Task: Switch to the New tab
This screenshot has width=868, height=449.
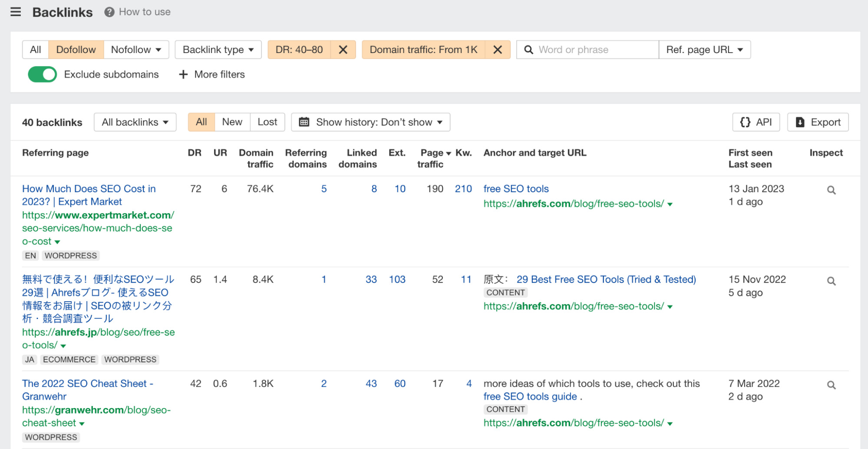Action: coord(232,122)
